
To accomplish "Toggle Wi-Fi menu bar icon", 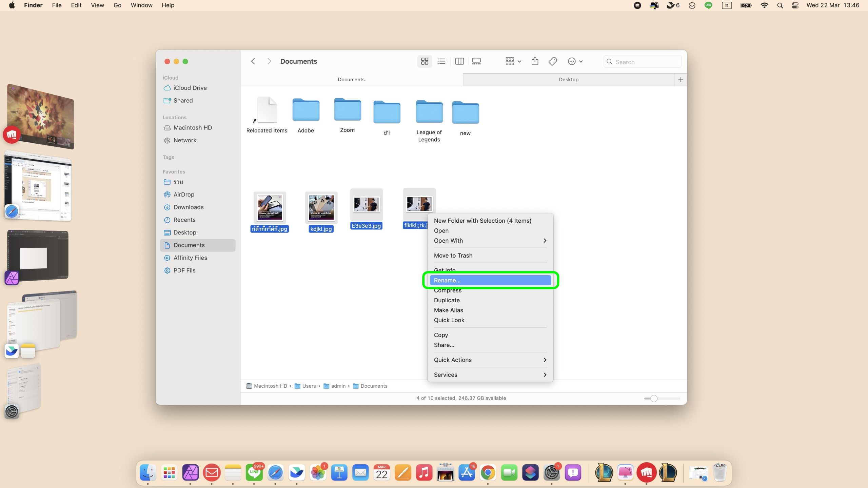I will 764,5.
